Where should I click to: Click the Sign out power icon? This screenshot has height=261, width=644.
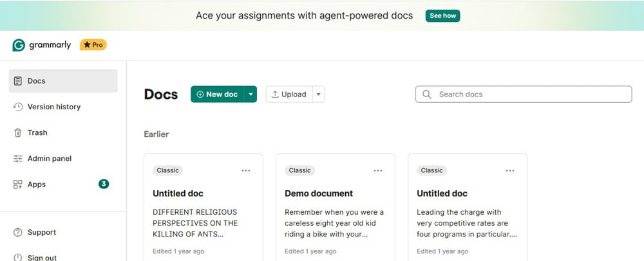coord(18,257)
